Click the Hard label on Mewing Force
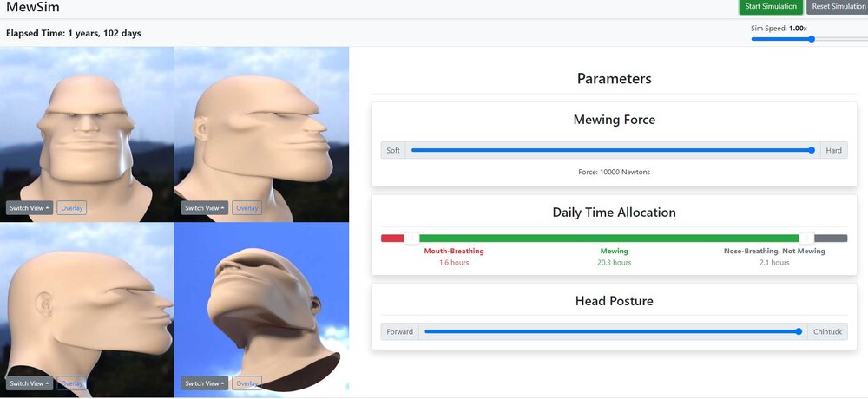 [x=833, y=150]
